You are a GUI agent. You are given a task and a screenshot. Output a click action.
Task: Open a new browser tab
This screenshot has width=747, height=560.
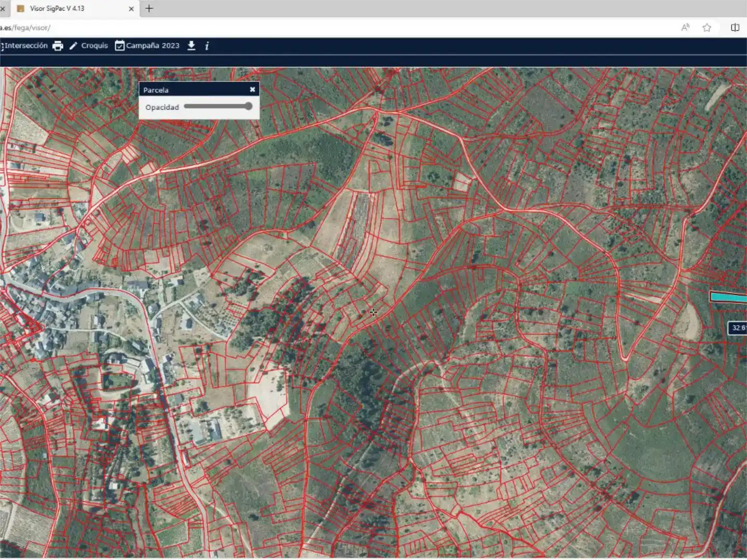coord(149,8)
